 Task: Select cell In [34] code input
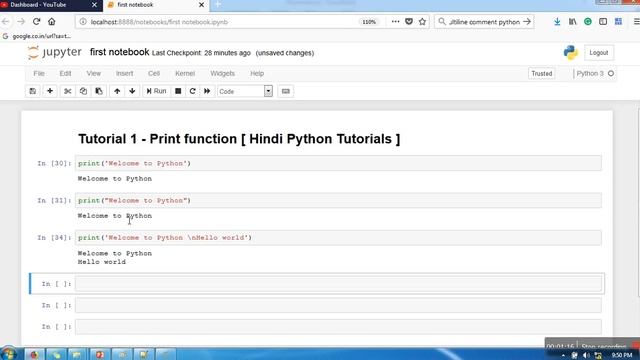(338, 238)
